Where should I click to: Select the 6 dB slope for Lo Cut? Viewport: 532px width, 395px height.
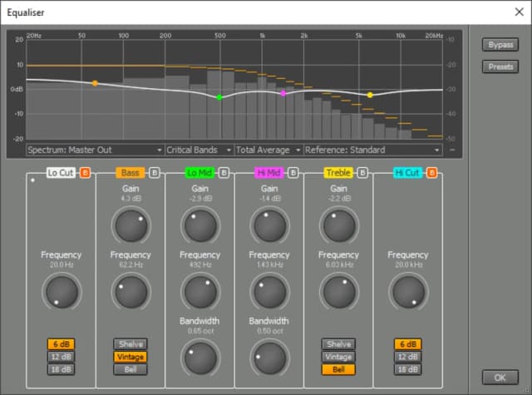pyautogui.click(x=61, y=344)
